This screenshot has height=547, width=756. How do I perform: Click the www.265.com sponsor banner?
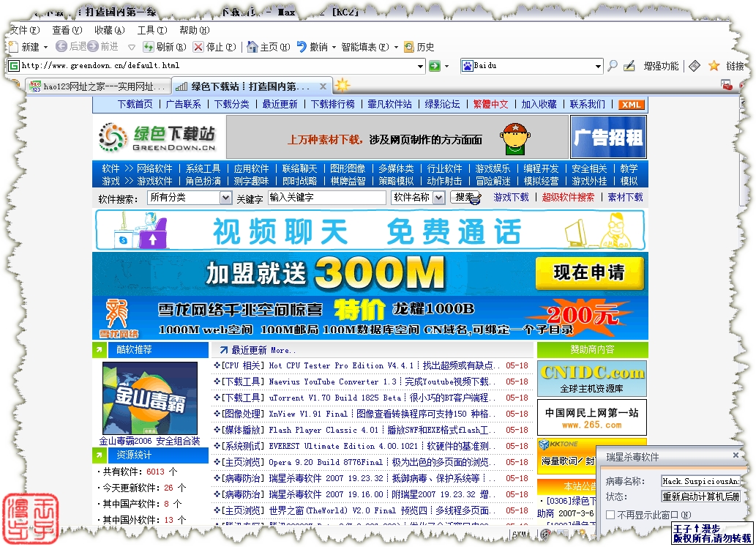pos(592,417)
